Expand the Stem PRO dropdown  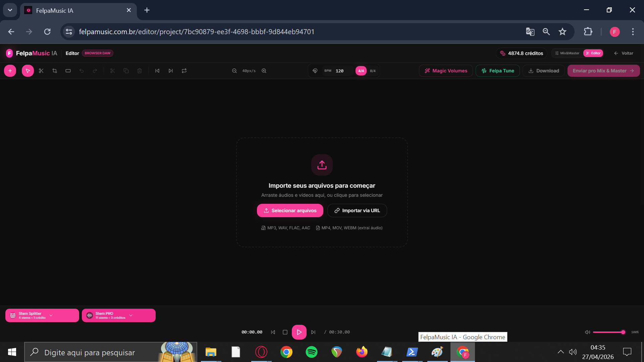pos(130,315)
